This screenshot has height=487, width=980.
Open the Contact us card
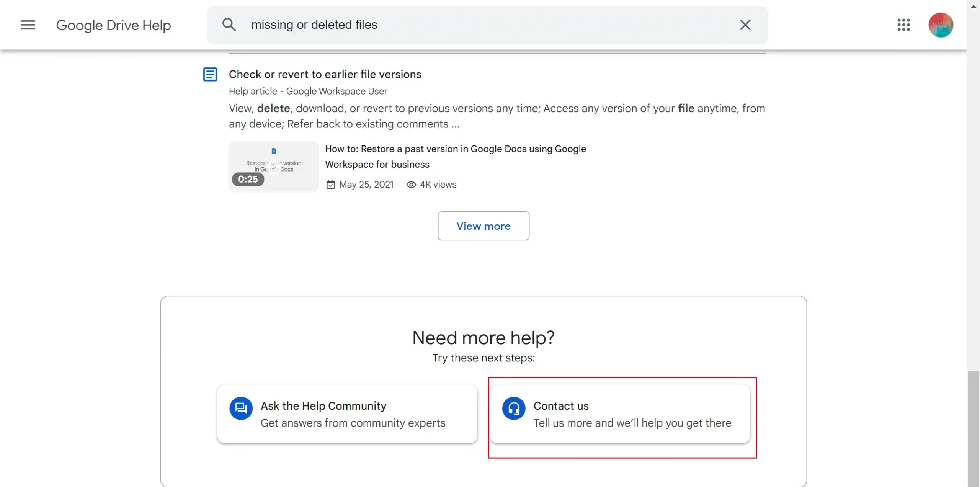point(620,414)
